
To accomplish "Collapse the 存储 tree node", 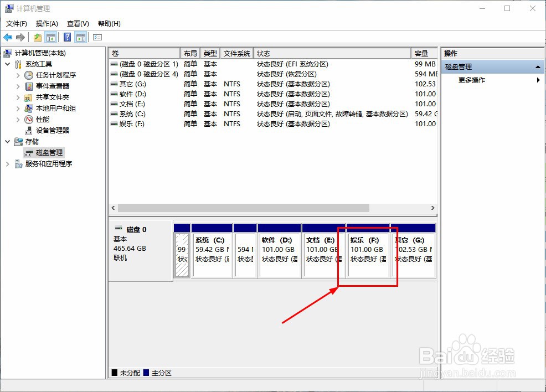I will pos(8,142).
